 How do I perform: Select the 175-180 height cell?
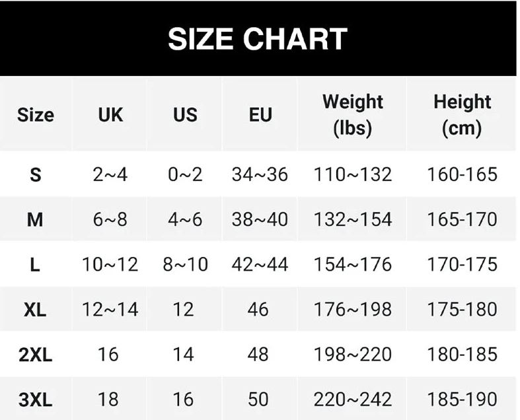pos(462,310)
